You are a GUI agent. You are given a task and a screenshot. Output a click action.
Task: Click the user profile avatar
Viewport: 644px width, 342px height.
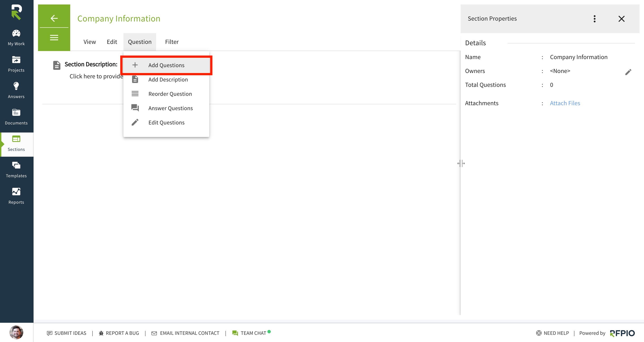pos(16,332)
